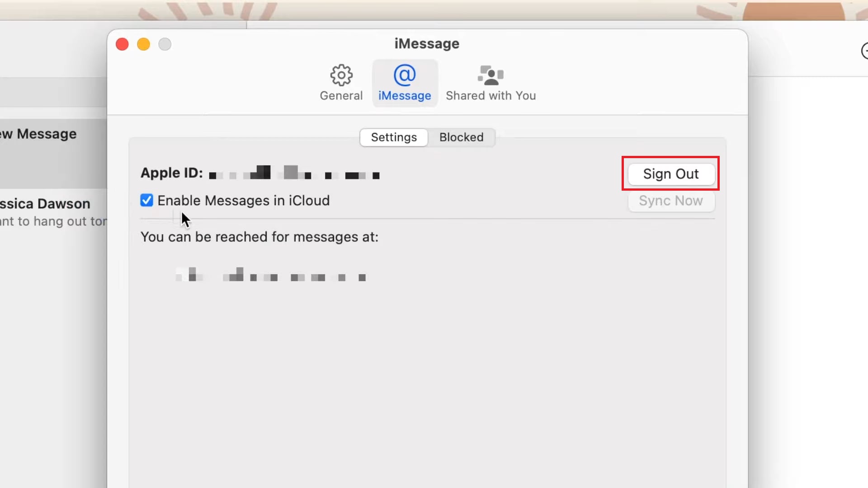The height and width of the screenshot is (488, 868).
Task: Toggle Enable Messages in iCloud checkbox
Action: tap(146, 200)
